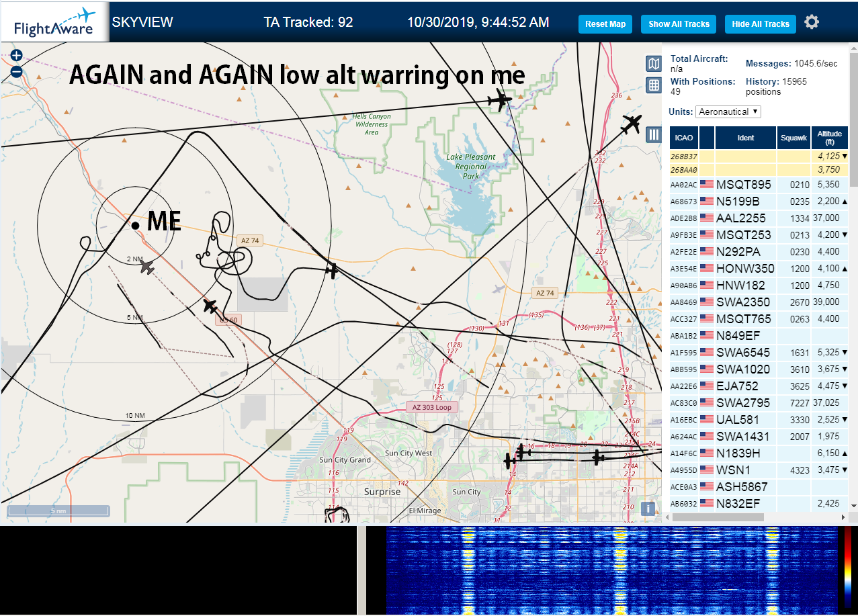Select the SWA1020 row

click(759, 369)
